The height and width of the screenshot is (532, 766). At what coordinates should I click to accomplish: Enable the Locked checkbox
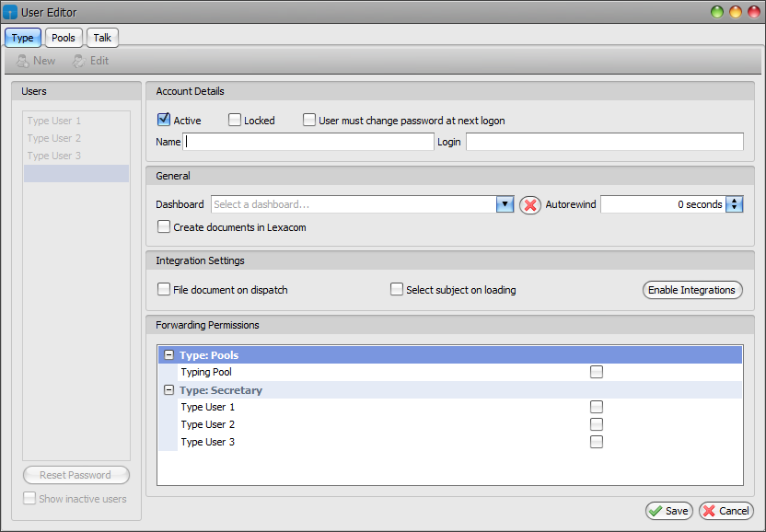pos(235,120)
